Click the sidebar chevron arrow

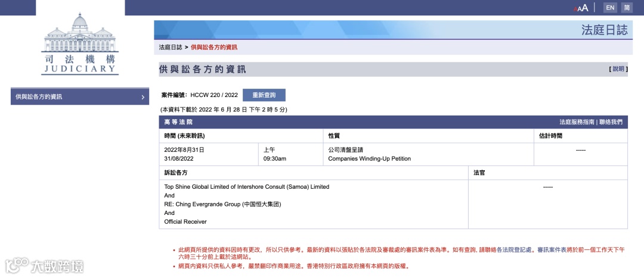143,98
